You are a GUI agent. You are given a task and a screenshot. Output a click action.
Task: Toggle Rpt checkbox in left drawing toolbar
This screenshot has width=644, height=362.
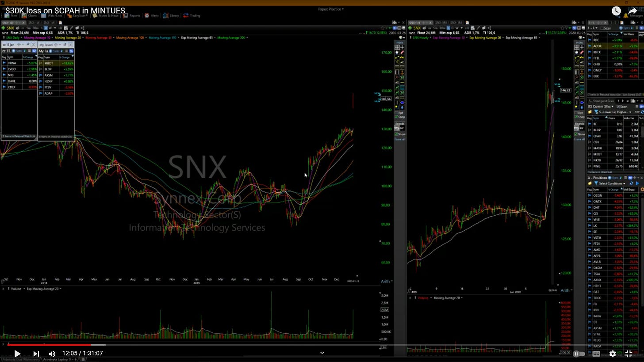[x=397, y=113]
